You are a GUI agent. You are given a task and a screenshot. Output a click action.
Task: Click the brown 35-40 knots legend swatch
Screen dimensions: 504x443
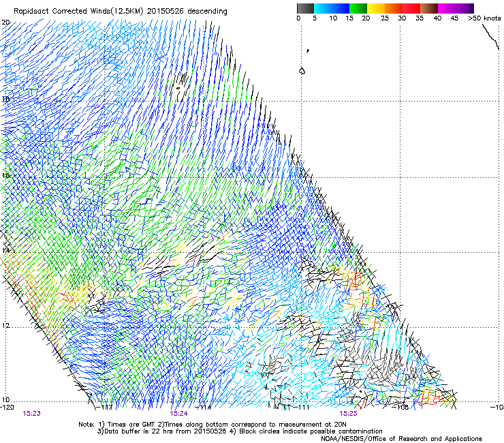tap(429, 8)
